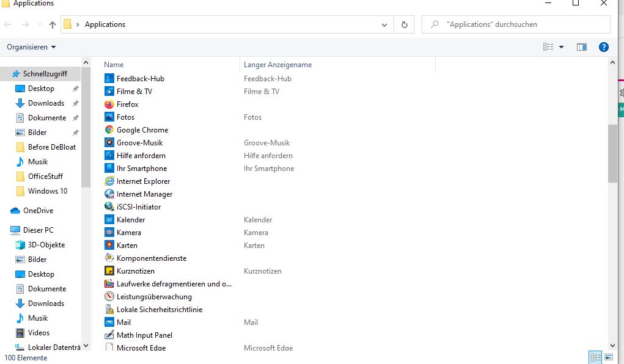Screen dimensions: 624x364
Task: Open the Organisieren dropdown menu
Action: pos(31,47)
